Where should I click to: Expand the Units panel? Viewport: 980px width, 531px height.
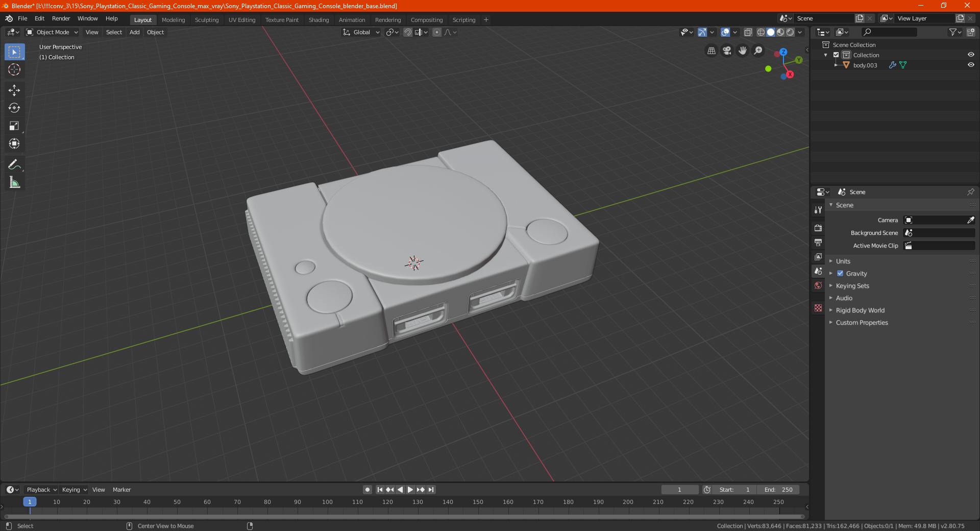pos(843,261)
